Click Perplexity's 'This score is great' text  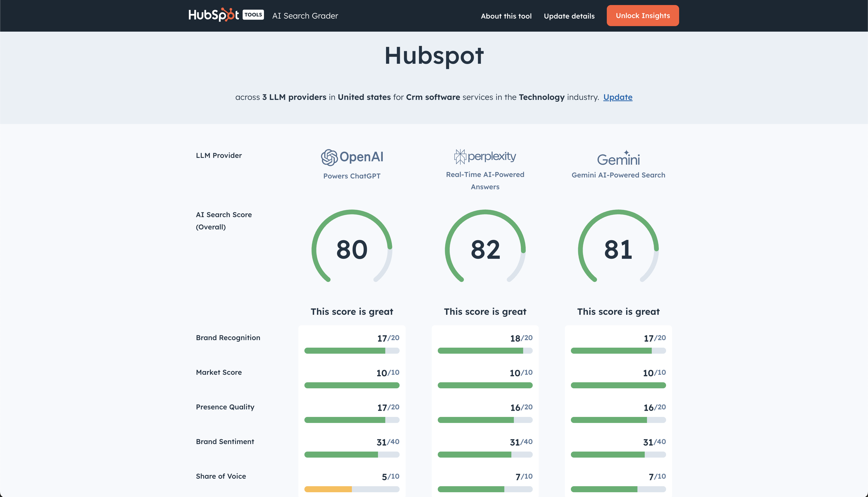[x=485, y=312]
